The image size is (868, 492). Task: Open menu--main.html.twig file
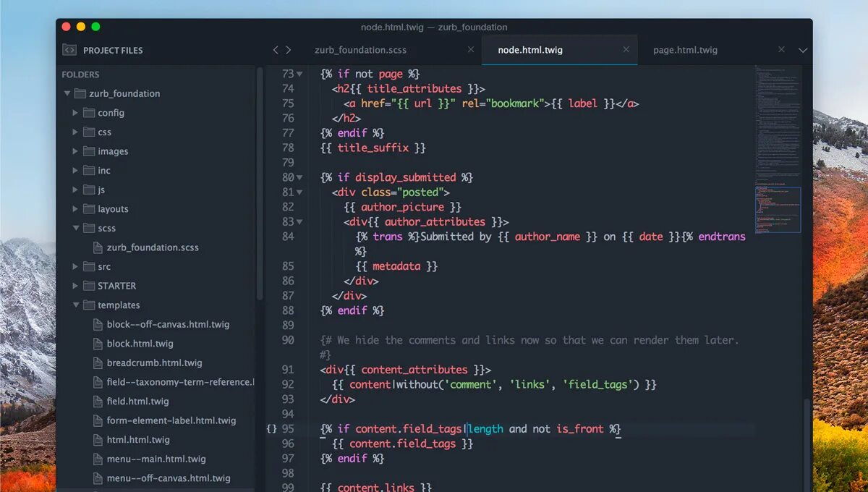(156, 459)
